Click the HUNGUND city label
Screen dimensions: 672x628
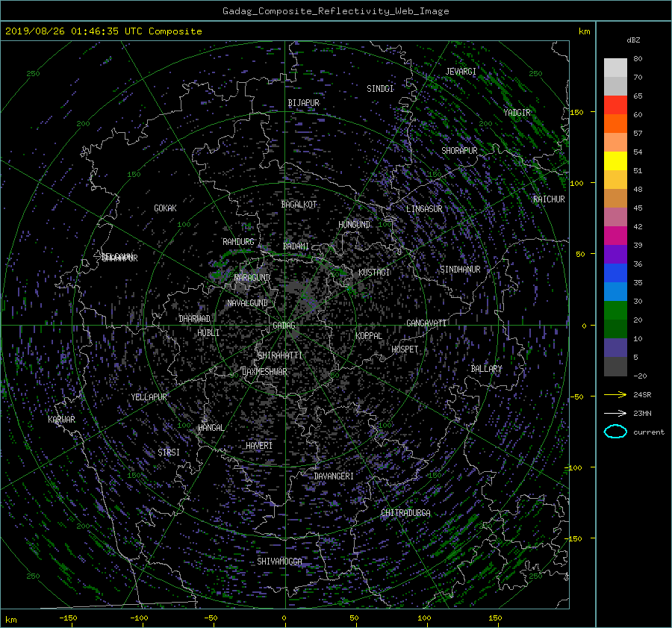[354, 225]
